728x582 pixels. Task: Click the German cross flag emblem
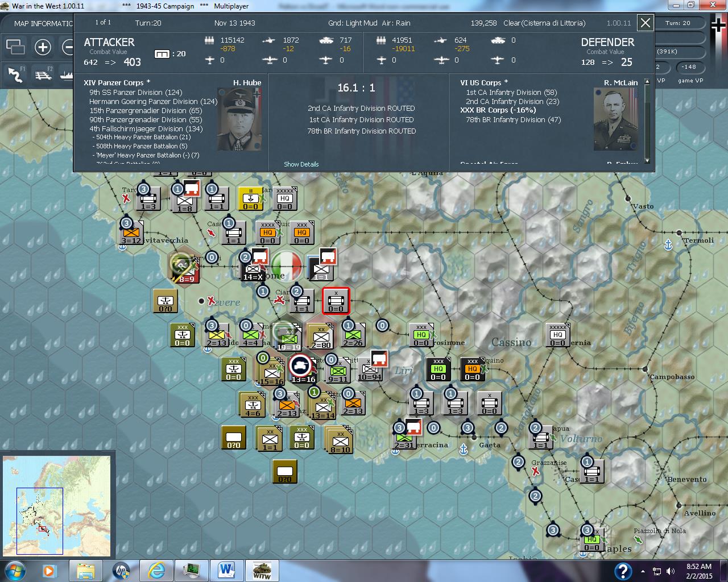(718, 24)
